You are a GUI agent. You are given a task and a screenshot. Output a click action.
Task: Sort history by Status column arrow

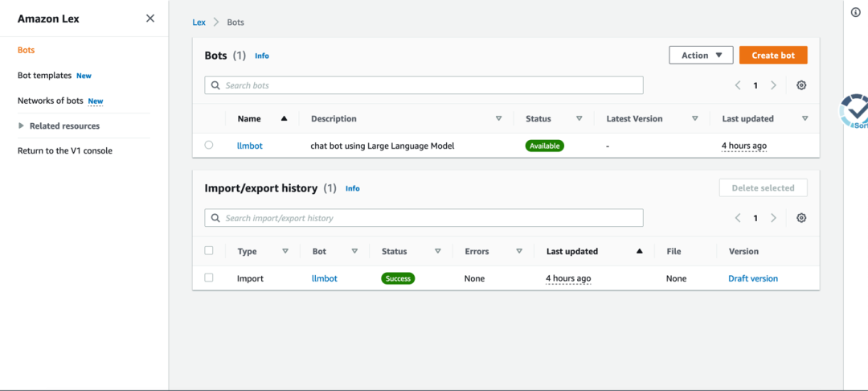[x=437, y=251]
